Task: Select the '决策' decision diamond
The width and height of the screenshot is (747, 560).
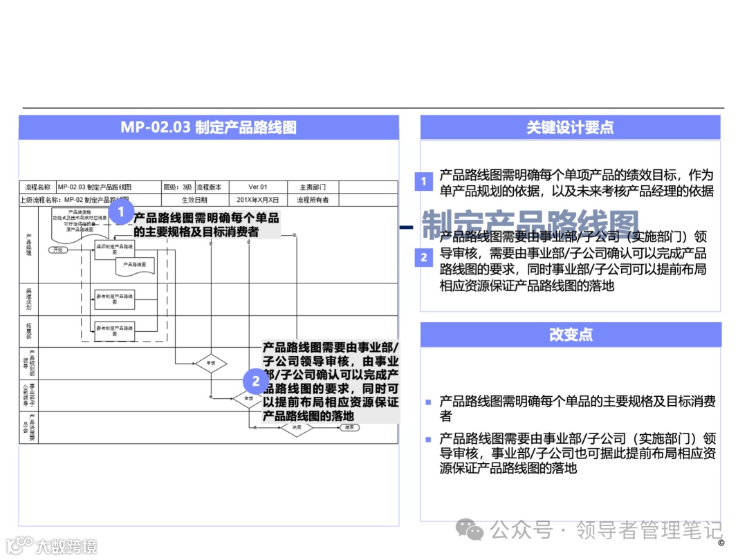Action: pos(297,428)
